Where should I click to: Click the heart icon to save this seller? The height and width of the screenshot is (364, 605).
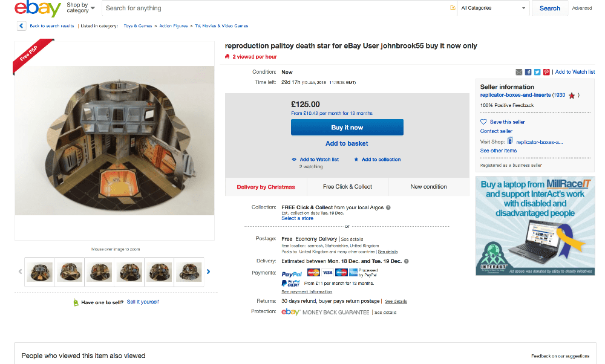(x=483, y=122)
